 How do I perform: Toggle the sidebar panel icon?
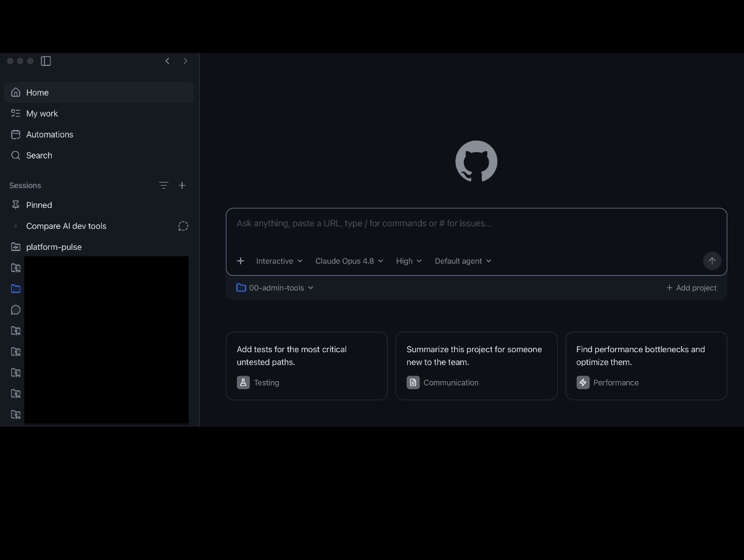(46, 61)
